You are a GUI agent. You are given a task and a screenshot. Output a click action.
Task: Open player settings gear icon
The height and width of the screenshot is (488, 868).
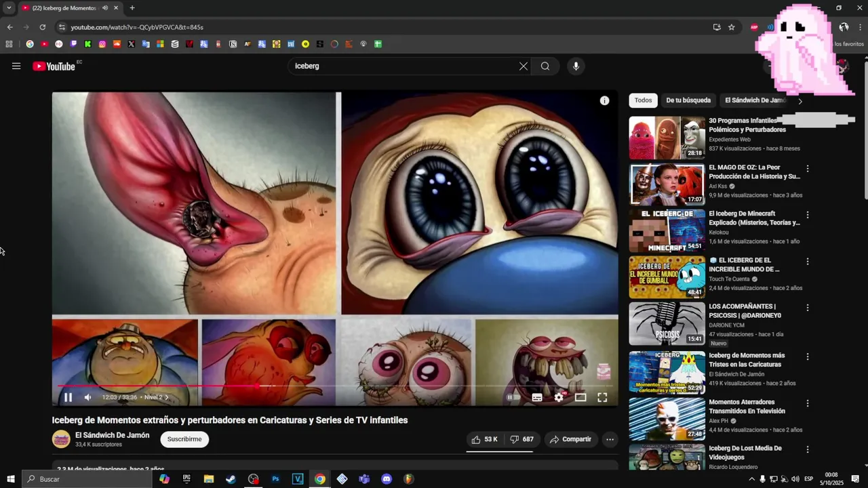[x=559, y=397]
